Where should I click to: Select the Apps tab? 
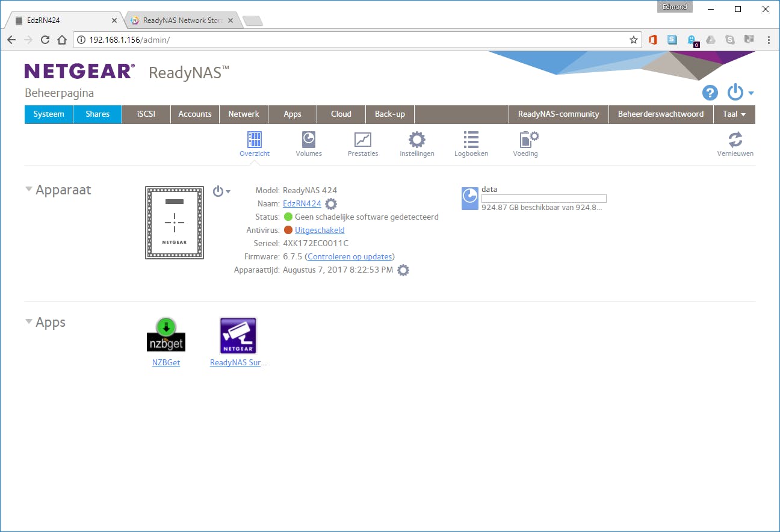click(x=292, y=114)
